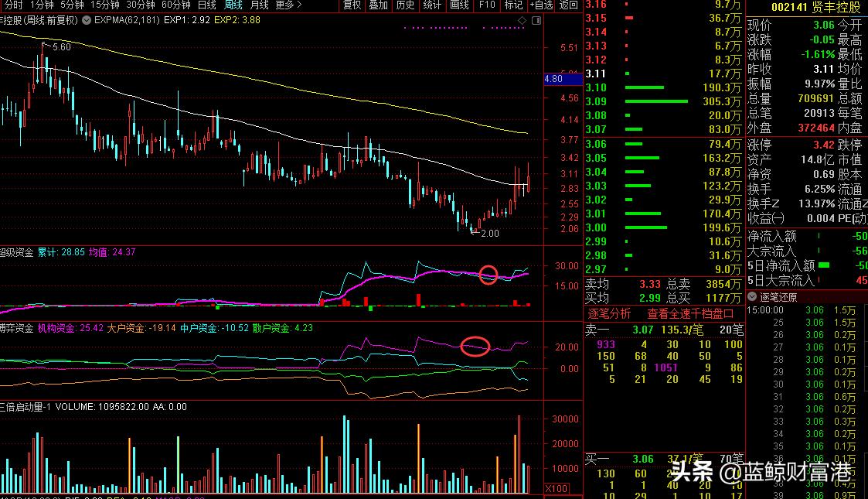Click the 4.80 price marker on axis
This screenshot has width=868, height=499.
coord(553,79)
